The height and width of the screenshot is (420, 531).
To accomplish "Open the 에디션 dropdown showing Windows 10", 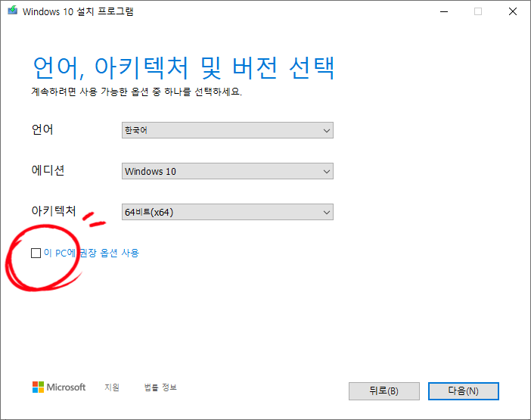I will click(228, 171).
